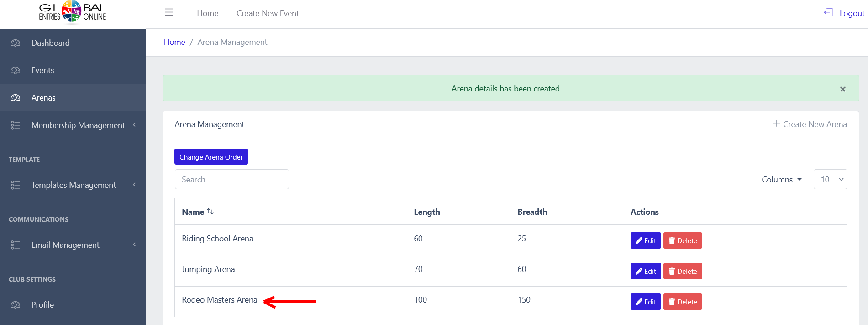Click the hamburger menu icon
This screenshot has height=325, width=868.
pos(169,13)
